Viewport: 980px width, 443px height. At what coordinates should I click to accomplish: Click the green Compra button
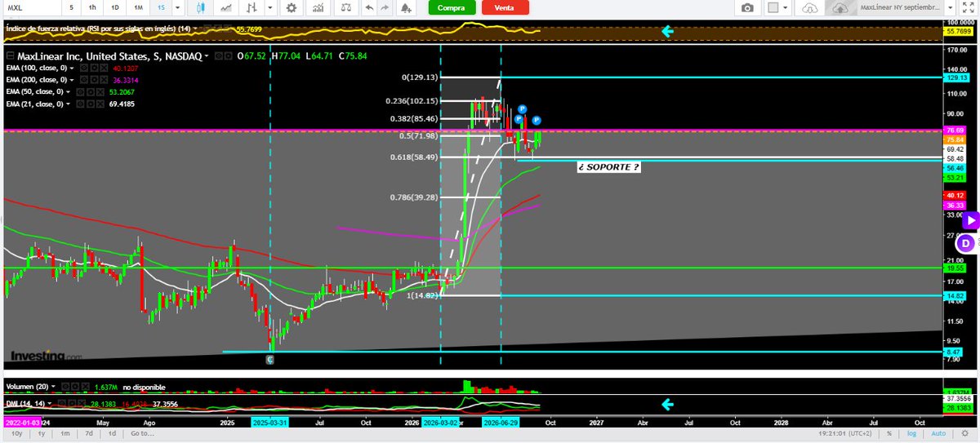tap(452, 7)
